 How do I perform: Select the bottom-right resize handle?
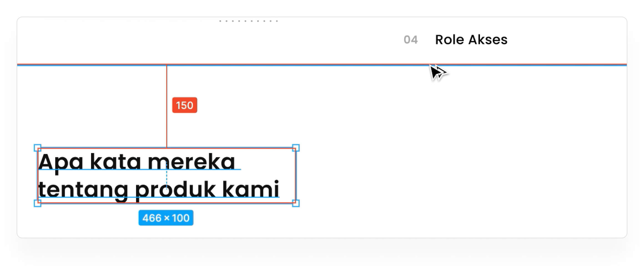point(296,203)
